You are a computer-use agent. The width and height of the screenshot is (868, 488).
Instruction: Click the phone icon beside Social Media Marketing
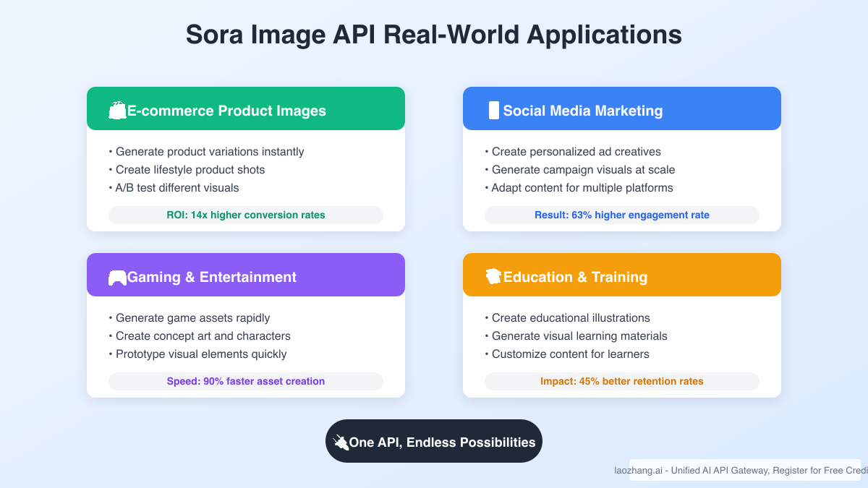[495, 110]
